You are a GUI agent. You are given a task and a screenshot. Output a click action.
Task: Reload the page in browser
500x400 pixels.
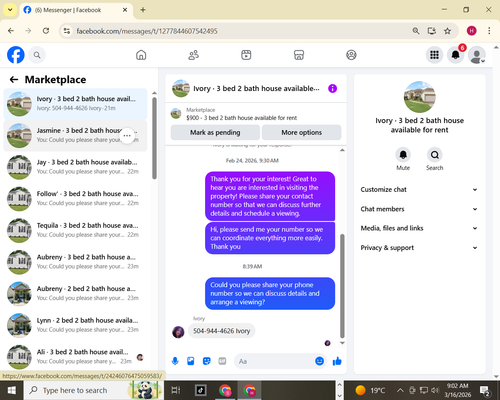46,31
